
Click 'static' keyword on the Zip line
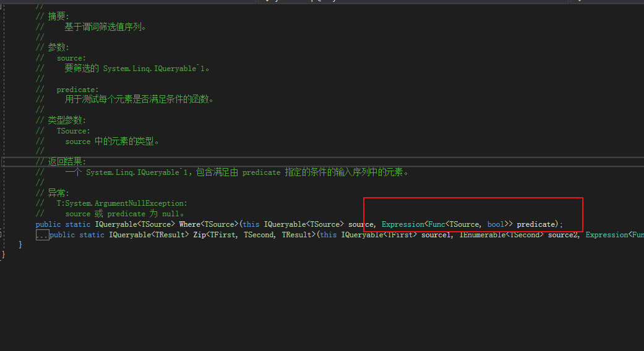tap(92, 235)
